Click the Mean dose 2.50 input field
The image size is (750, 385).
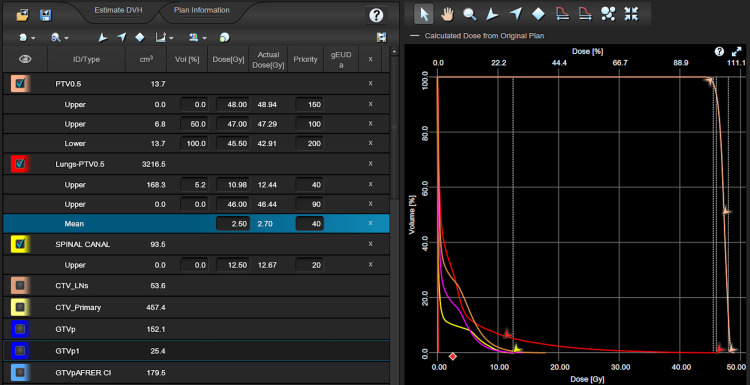(233, 223)
